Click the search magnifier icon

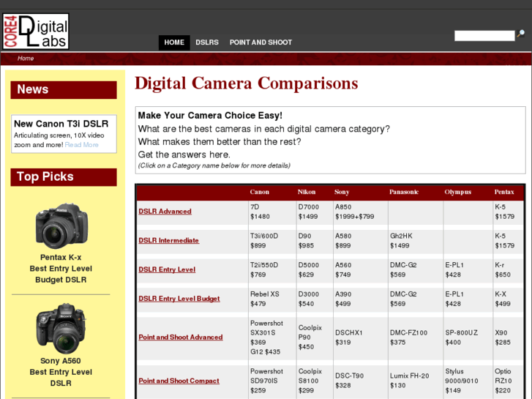[x=521, y=33]
